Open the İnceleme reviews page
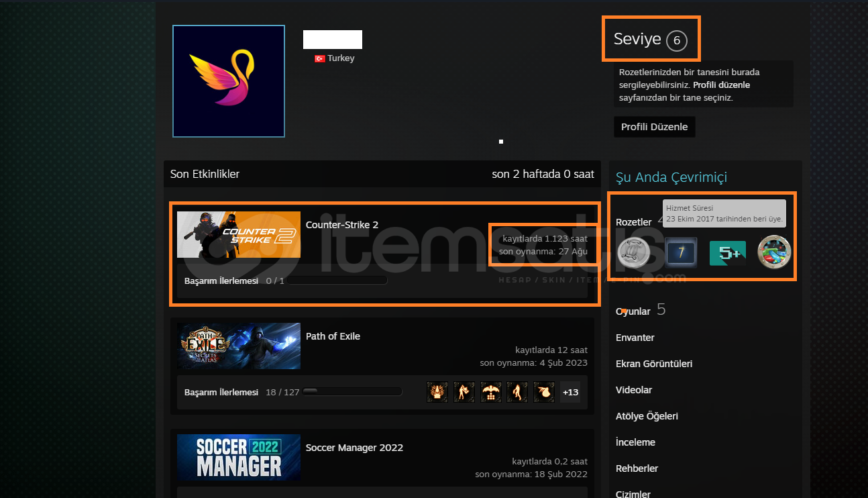Image resolution: width=868 pixels, height=498 pixels. [636, 442]
